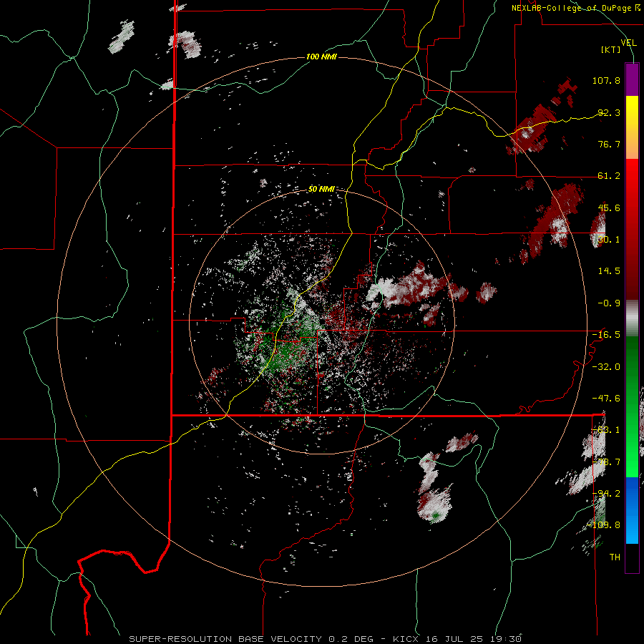
Task: Select the -47.6 value on velocity scale
Action: [606, 399]
